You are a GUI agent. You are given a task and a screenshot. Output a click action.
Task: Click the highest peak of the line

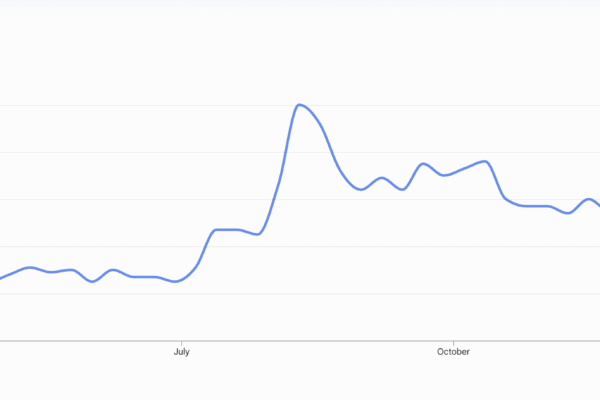click(x=300, y=104)
